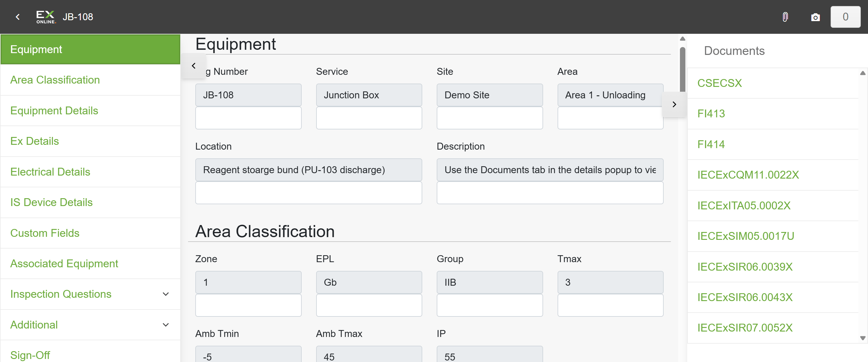
Task: Click the 0 counter button
Action: click(845, 17)
